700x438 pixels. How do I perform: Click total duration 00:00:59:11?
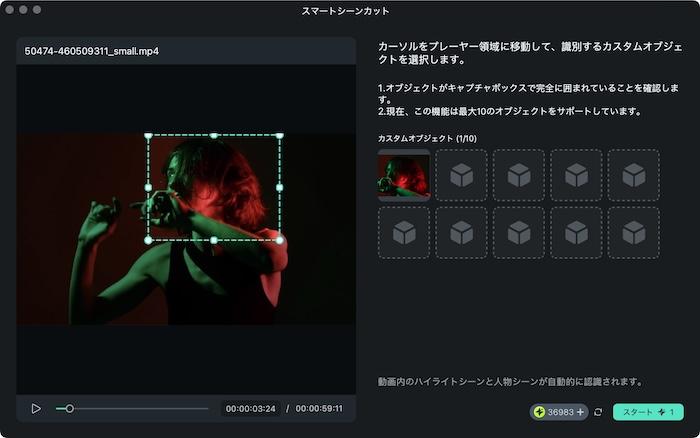tap(319, 409)
